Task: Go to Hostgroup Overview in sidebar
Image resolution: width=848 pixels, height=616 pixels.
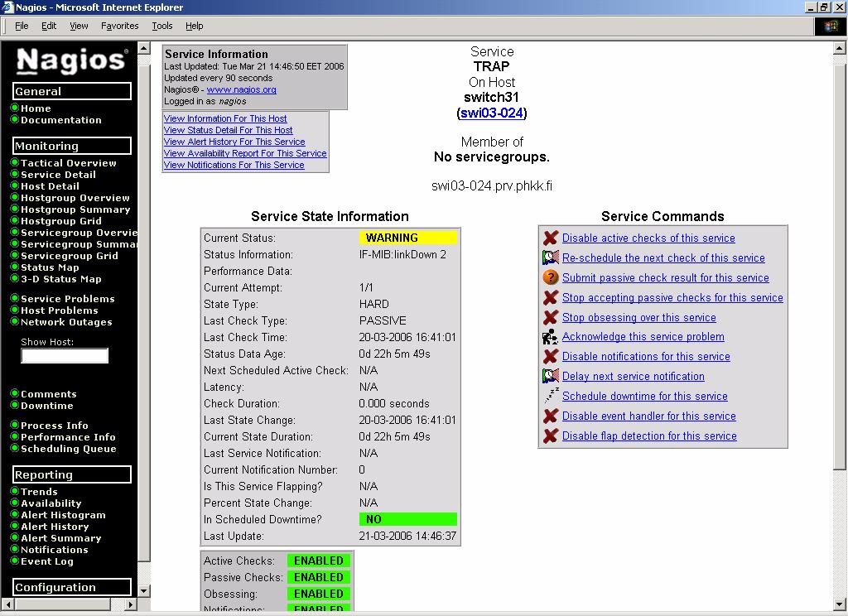Action: [x=75, y=198]
